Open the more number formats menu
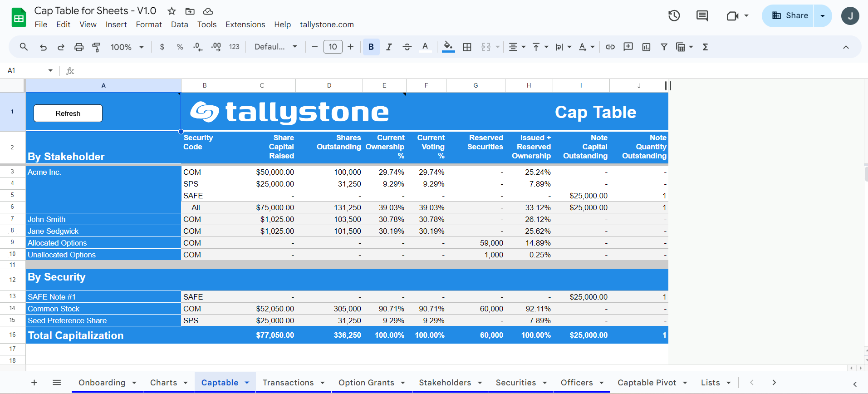Viewport: 868px width, 394px height. (x=234, y=47)
